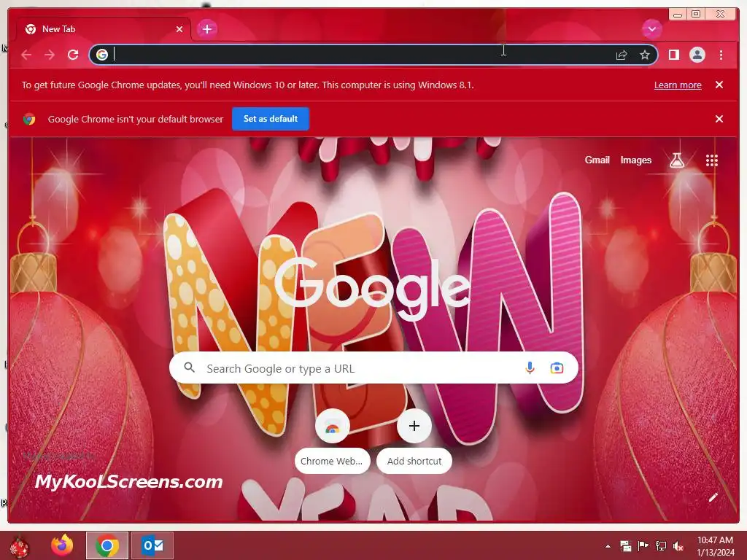Viewport: 747px width, 560px height.
Task: Show hidden system tray icons
Action: pos(608,546)
